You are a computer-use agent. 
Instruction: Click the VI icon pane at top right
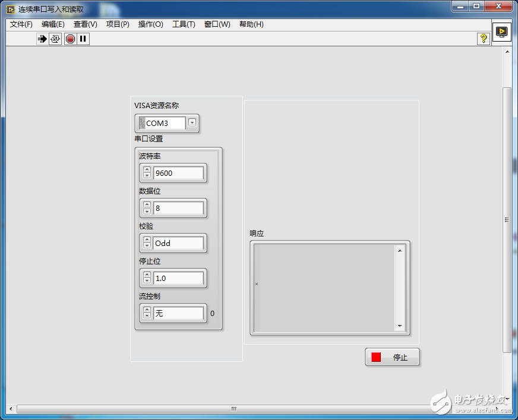[501, 32]
